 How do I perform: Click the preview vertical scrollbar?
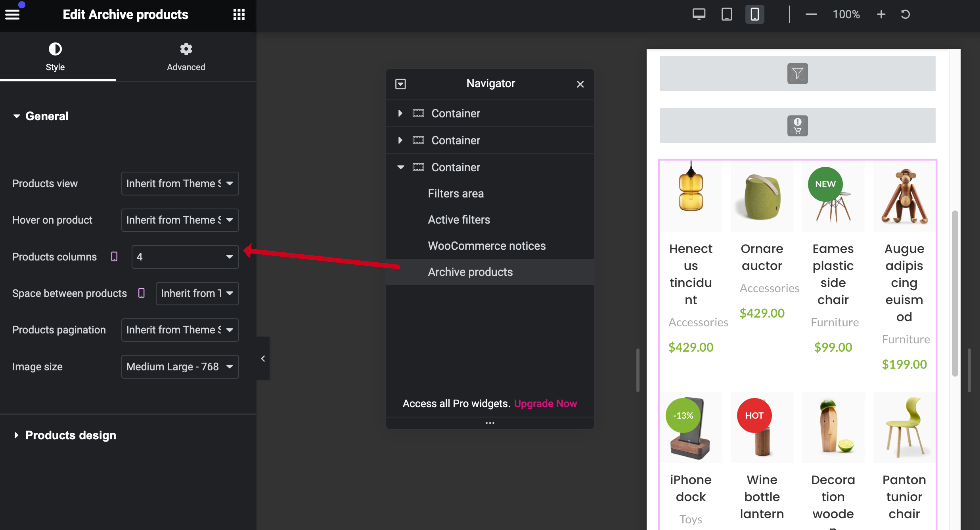(x=955, y=293)
